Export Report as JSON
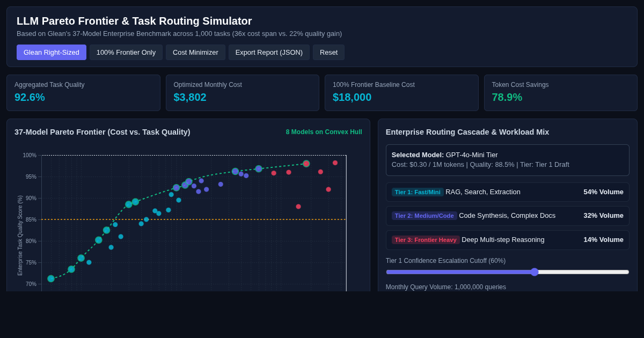This screenshot has width=644, height=338. pyautogui.click(x=269, y=52)
